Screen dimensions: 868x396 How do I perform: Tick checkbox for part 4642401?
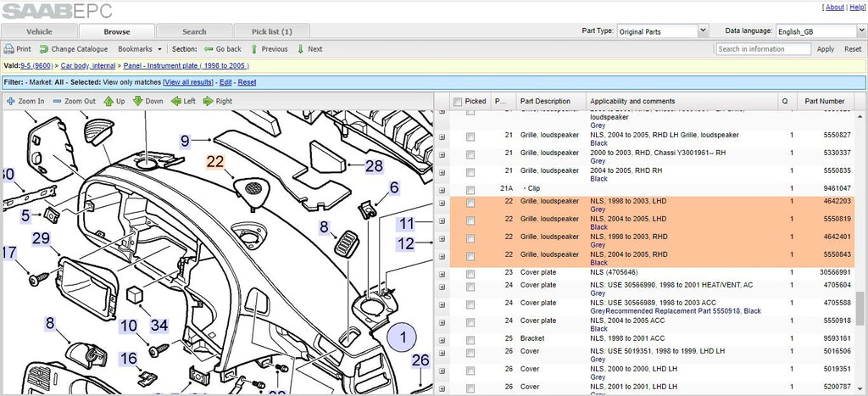[x=470, y=239]
